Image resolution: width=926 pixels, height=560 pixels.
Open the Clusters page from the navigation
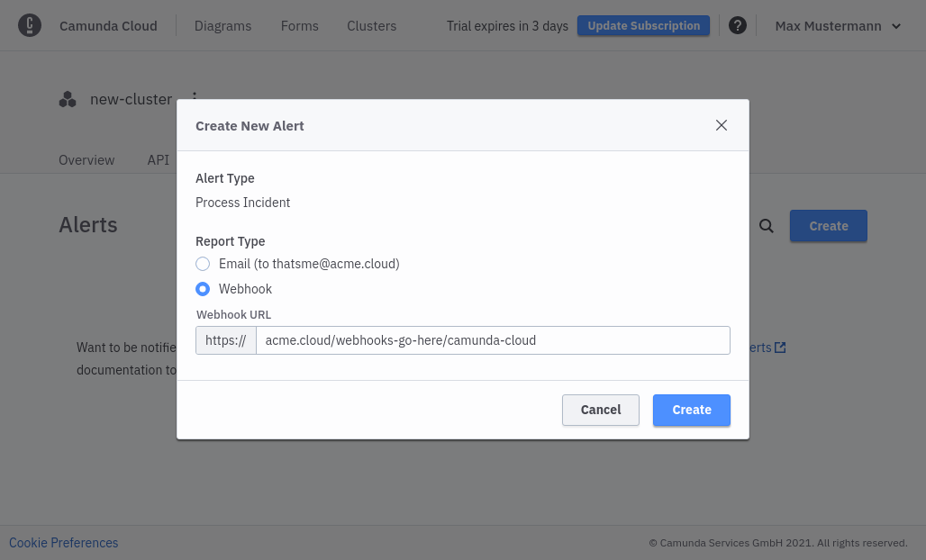[x=371, y=26]
